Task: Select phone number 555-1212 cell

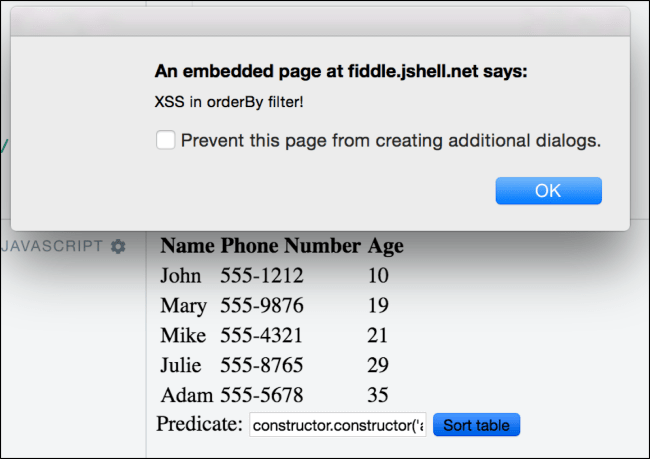Action: pos(262,275)
